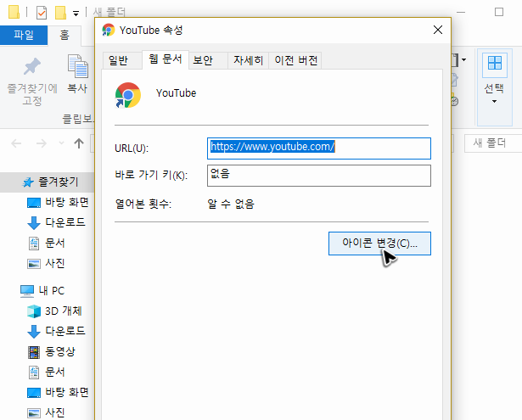The height and width of the screenshot is (420, 522).
Task: Click the URL(U) input field
Action: (319, 148)
